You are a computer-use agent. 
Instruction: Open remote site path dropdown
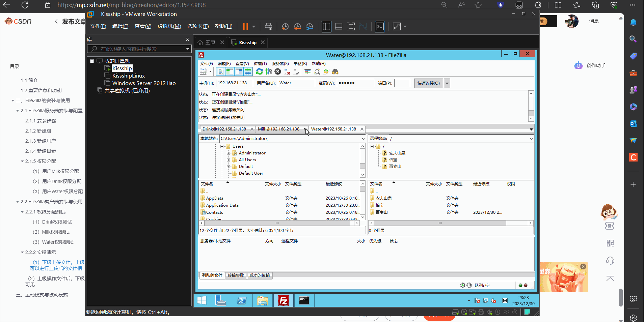(x=531, y=139)
